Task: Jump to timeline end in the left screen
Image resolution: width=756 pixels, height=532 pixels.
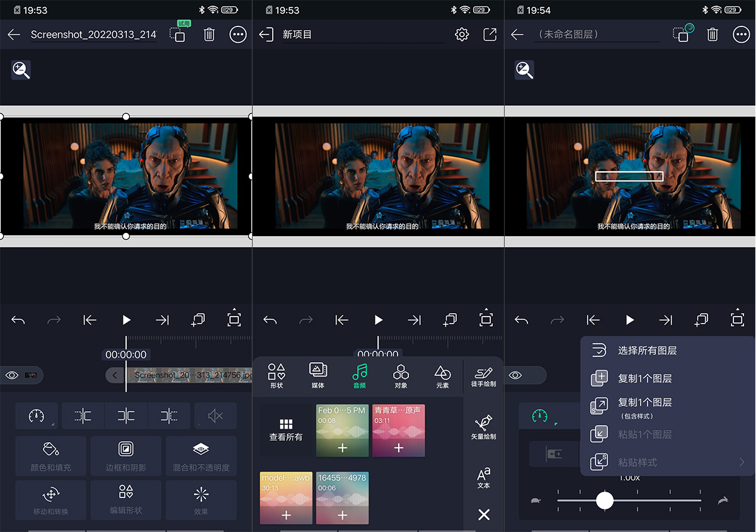Action: (x=163, y=320)
